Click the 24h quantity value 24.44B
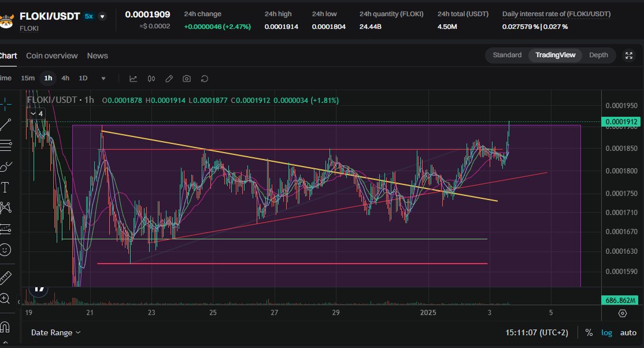The height and width of the screenshot is (348, 644). point(371,27)
